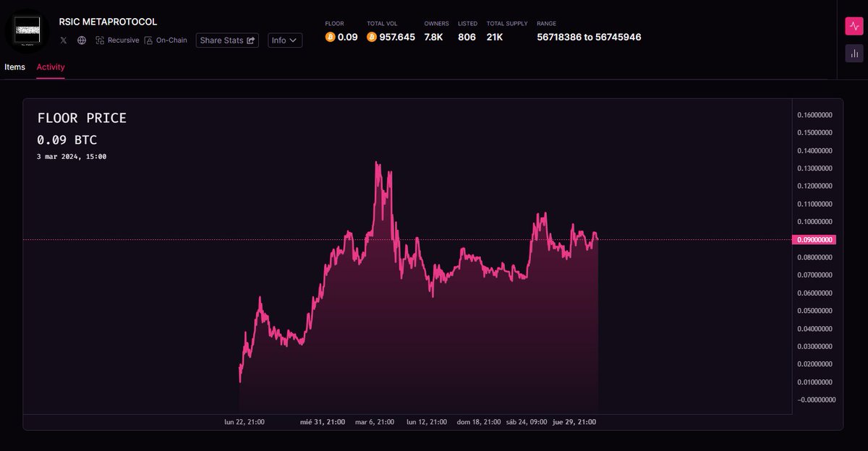This screenshot has height=451, width=868.
Task: Click the range 56718386 to 56745946
Action: [589, 37]
